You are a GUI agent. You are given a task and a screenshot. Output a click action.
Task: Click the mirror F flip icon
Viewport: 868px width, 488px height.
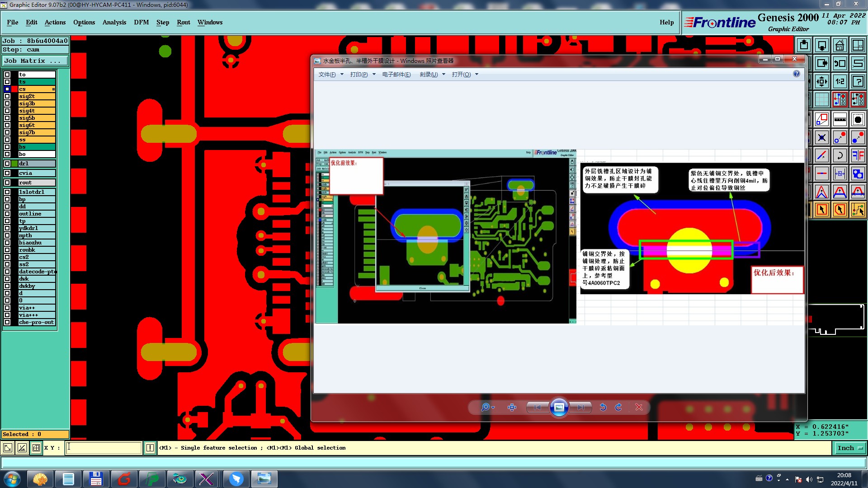point(858,155)
